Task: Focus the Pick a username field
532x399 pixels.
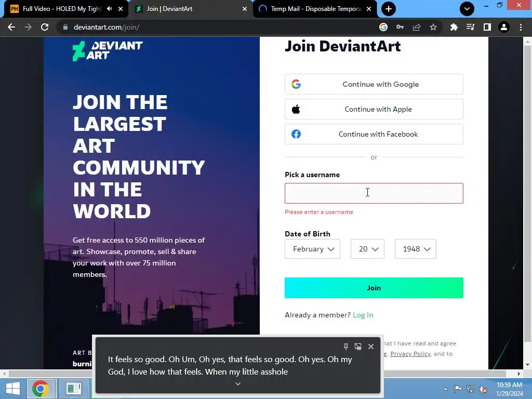Action: 374,193
